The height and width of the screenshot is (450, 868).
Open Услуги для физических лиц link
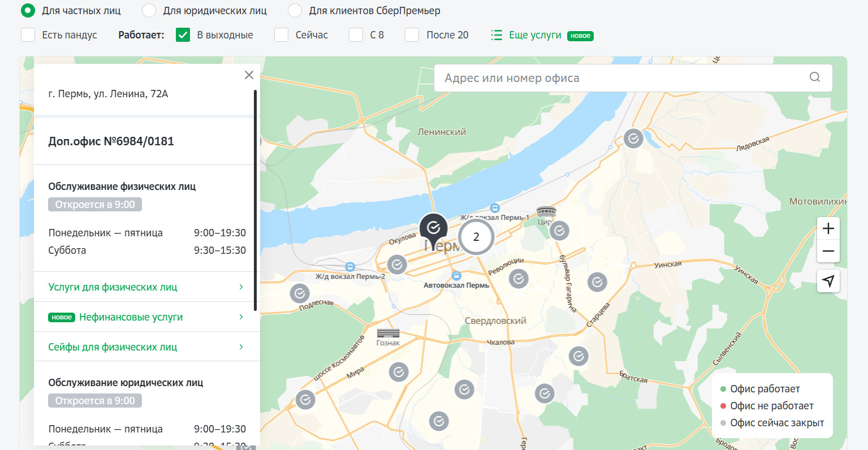point(113,287)
